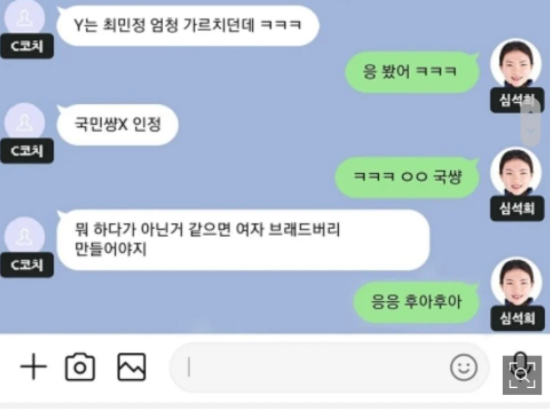550x410 pixels.
Task: Open the photo gallery icon
Action: [x=131, y=367]
